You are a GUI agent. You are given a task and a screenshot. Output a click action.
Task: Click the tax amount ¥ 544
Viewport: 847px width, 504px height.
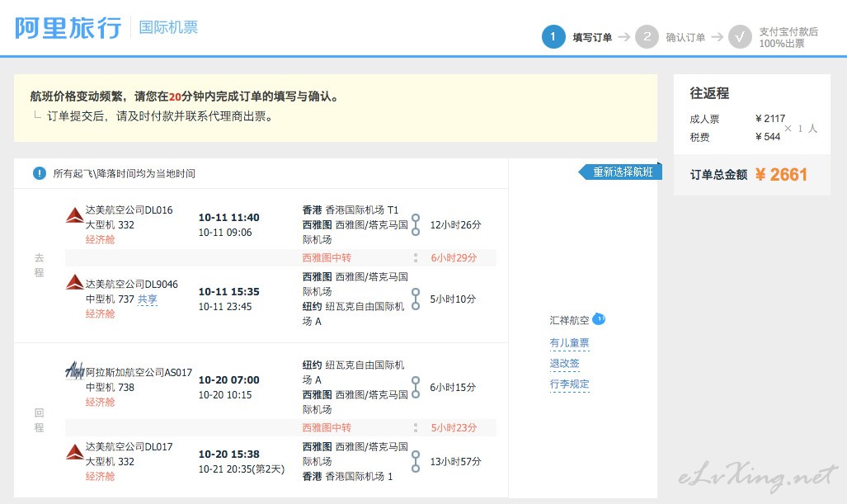[768, 137]
